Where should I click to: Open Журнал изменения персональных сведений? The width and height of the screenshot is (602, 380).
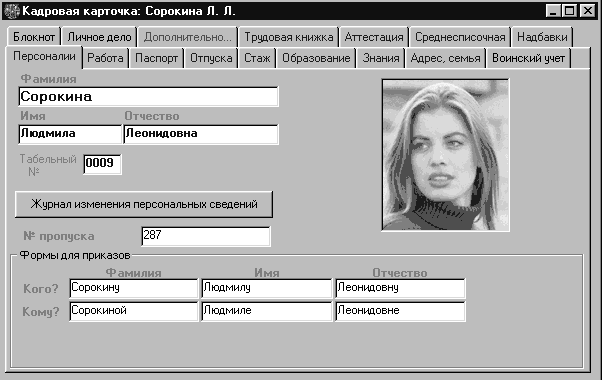[144, 204]
